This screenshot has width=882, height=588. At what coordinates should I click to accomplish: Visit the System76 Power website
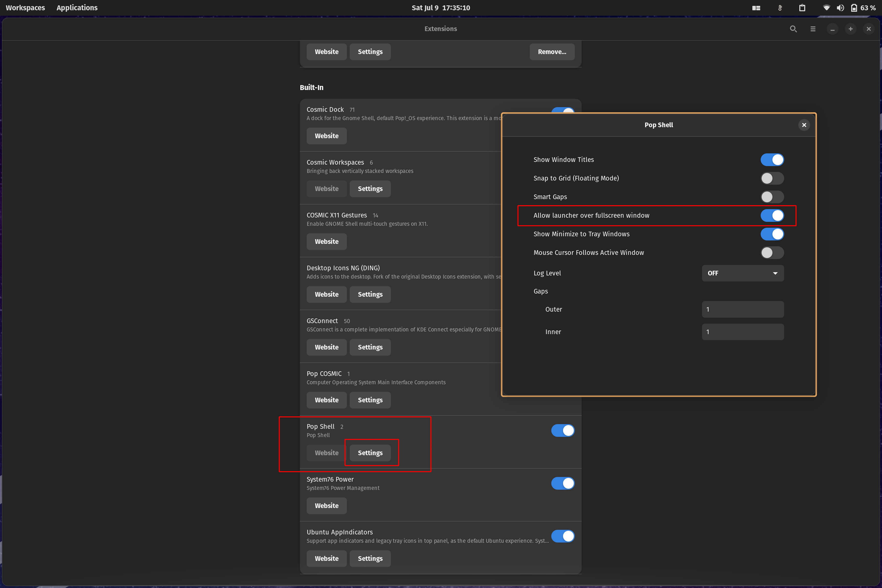pyautogui.click(x=326, y=506)
